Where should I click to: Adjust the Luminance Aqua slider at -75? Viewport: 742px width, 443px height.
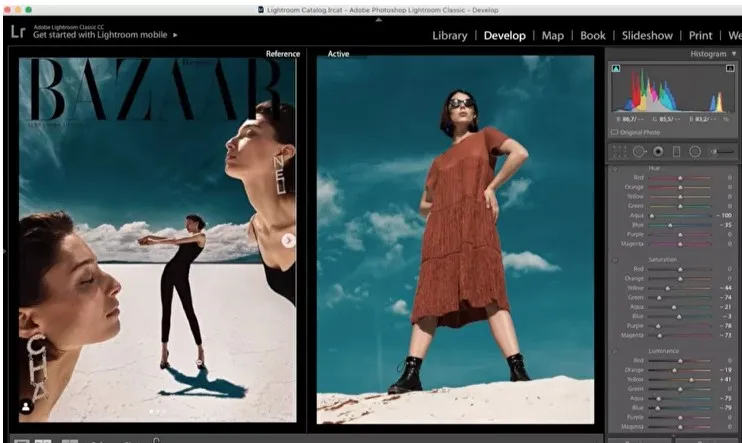[658, 398]
